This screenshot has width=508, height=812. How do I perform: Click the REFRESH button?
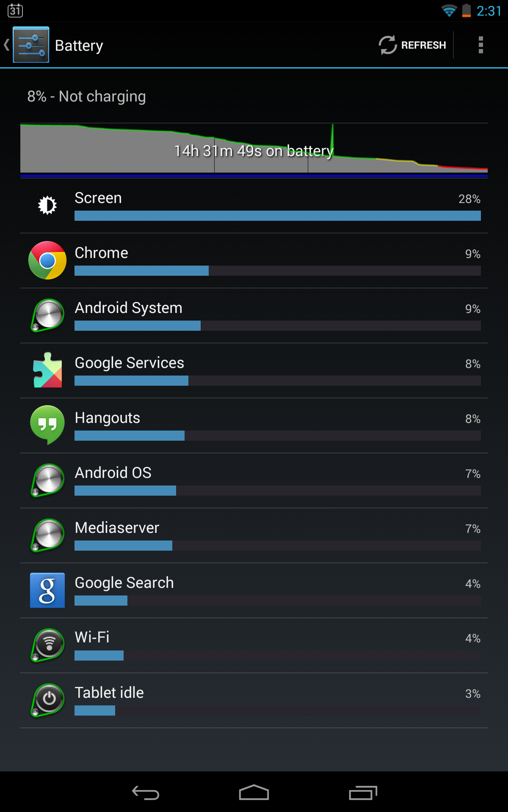412,45
